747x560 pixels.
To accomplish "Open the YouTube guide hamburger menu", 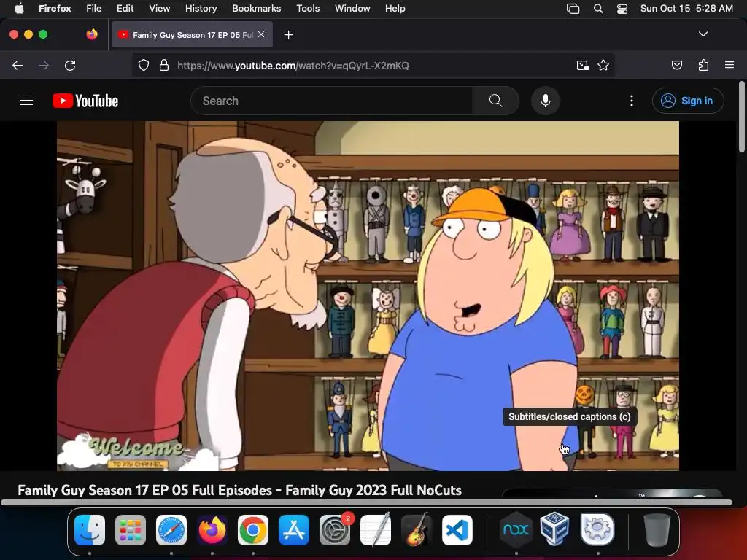I will [x=26, y=101].
